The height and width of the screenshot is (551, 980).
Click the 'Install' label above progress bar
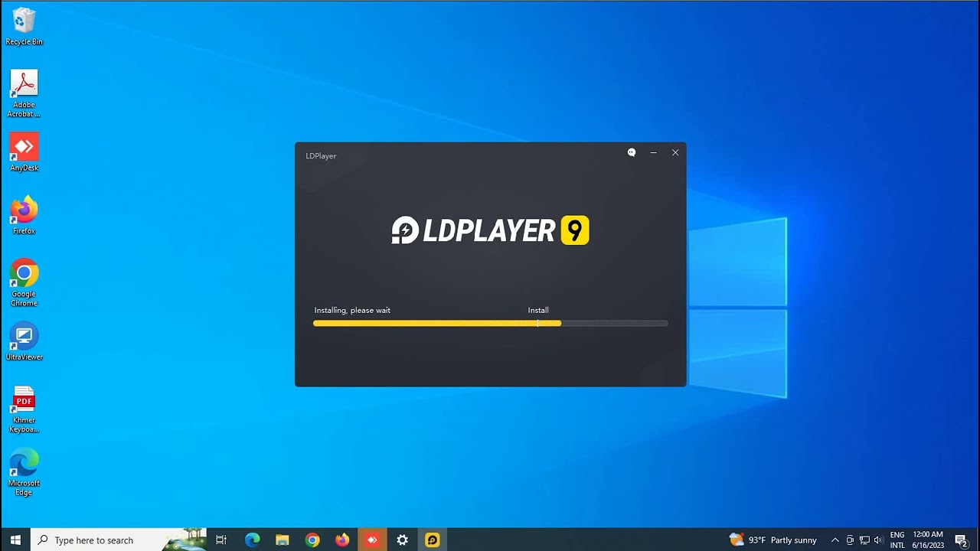[x=538, y=310]
